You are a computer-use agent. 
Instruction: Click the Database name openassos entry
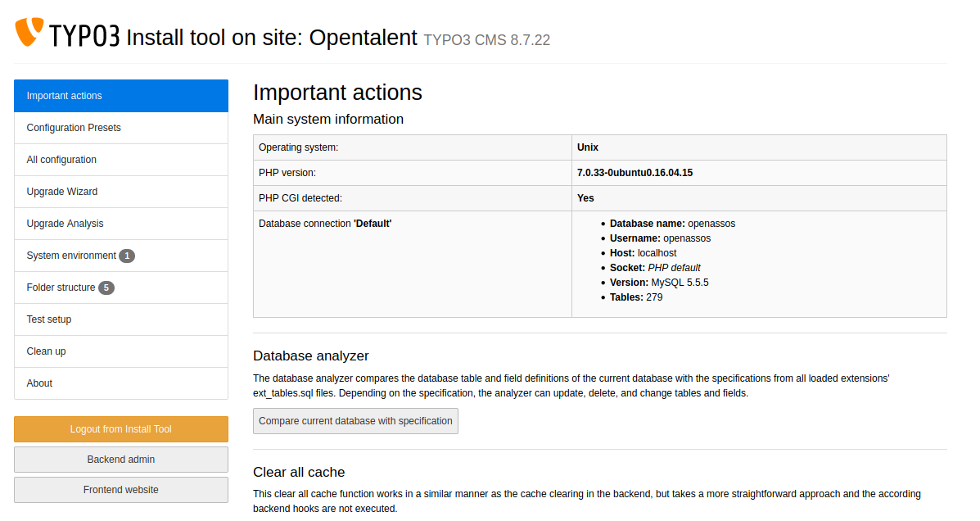[672, 224]
